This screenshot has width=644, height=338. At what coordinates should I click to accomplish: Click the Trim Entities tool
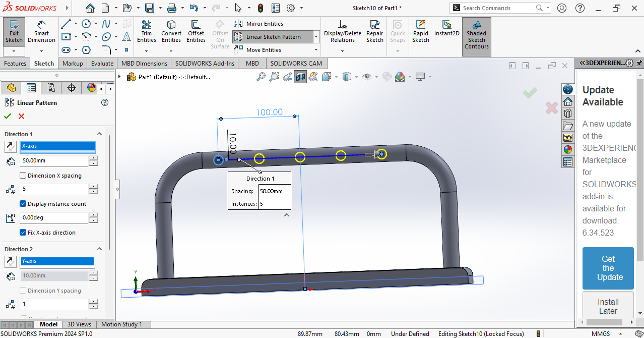[x=147, y=31]
